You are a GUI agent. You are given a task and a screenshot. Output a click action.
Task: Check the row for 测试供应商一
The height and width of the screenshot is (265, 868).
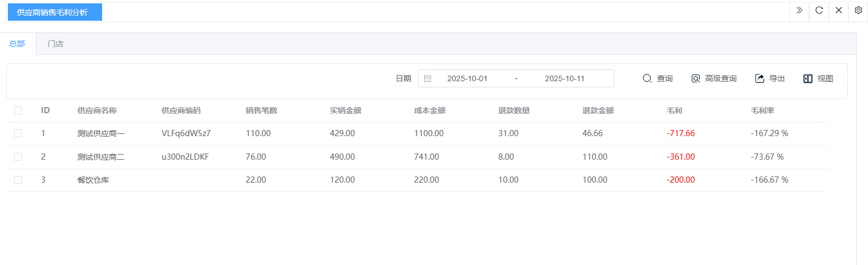[x=18, y=134]
